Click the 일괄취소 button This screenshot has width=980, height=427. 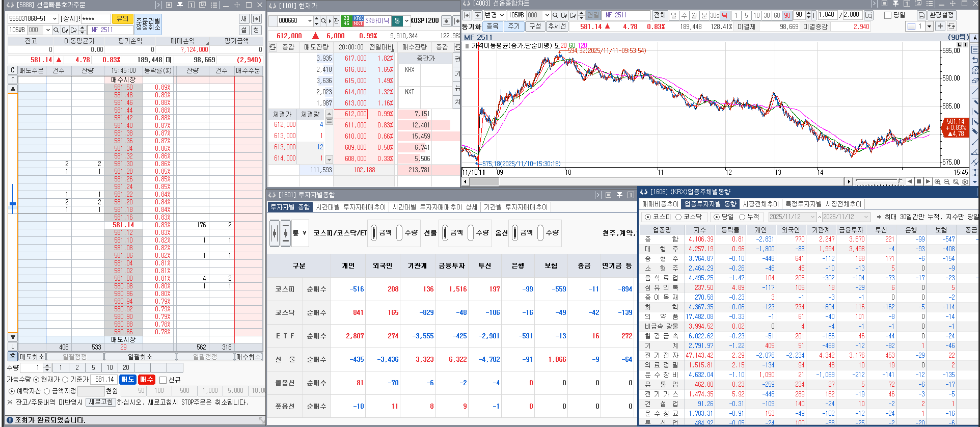click(x=140, y=357)
